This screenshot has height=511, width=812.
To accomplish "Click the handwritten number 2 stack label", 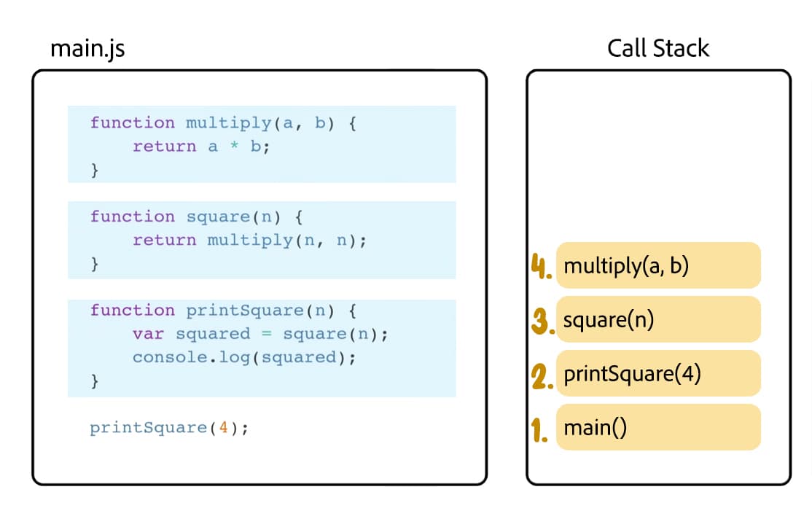I will click(540, 375).
